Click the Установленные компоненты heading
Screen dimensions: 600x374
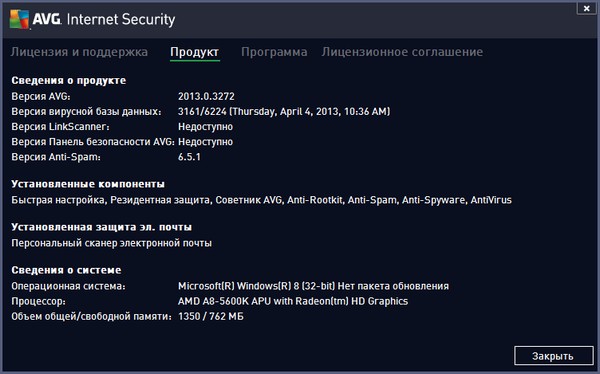click(x=88, y=184)
